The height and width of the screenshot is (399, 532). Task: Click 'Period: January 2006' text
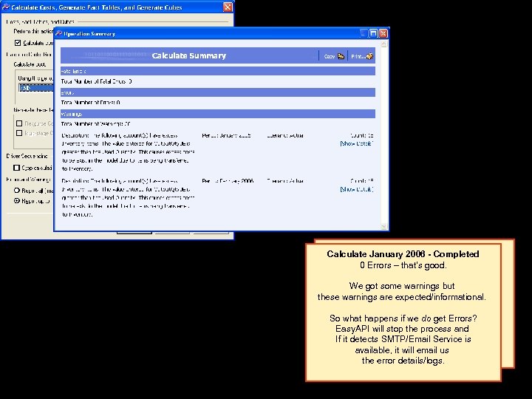click(x=226, y=135)
